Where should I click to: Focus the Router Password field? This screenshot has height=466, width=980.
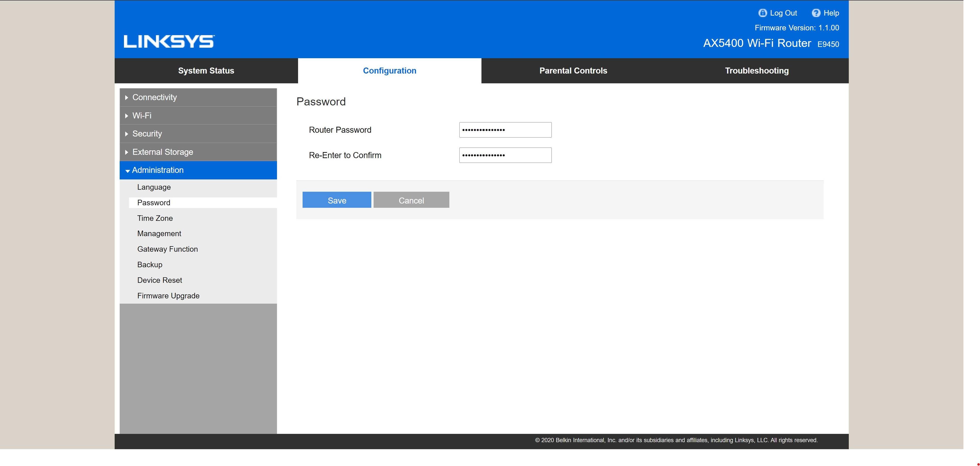(505, 130)
